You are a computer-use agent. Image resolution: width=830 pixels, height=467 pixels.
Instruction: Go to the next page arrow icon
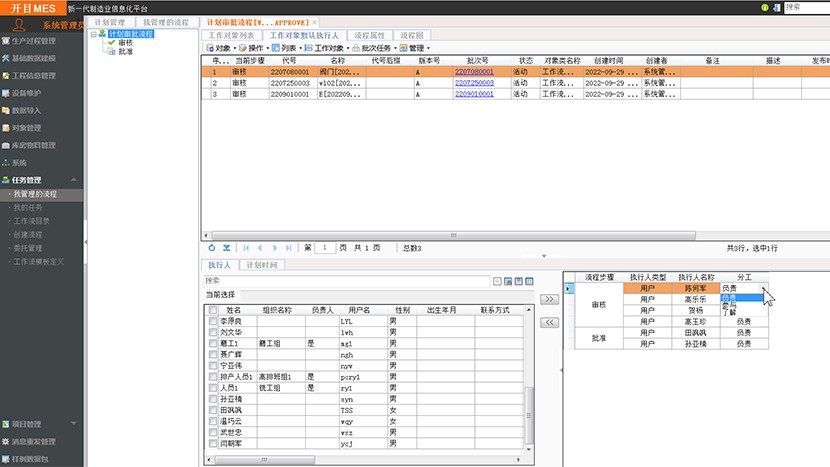273,247
